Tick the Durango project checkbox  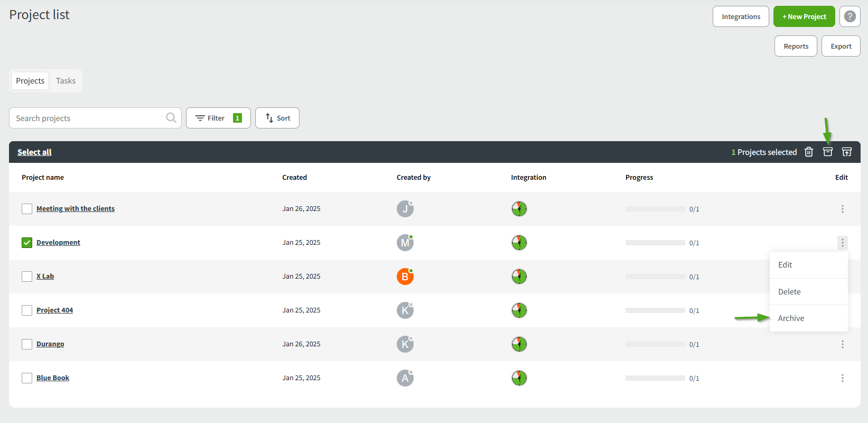coord(27,344)
